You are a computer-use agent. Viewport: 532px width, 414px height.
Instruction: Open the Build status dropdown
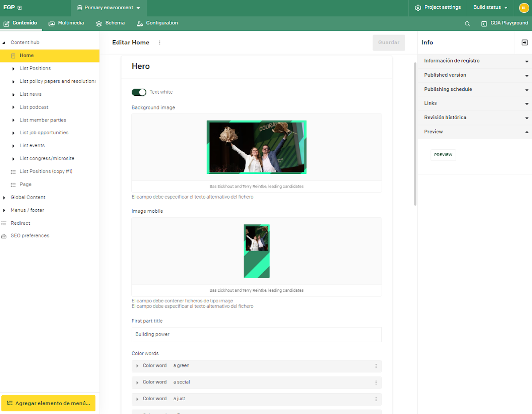tap(490, 8)
